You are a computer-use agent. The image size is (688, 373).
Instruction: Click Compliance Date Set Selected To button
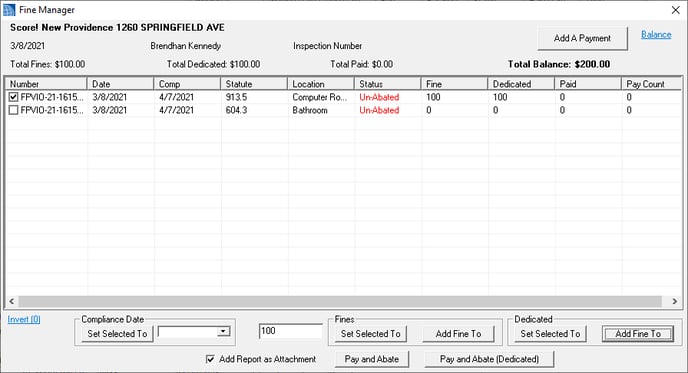117,334
